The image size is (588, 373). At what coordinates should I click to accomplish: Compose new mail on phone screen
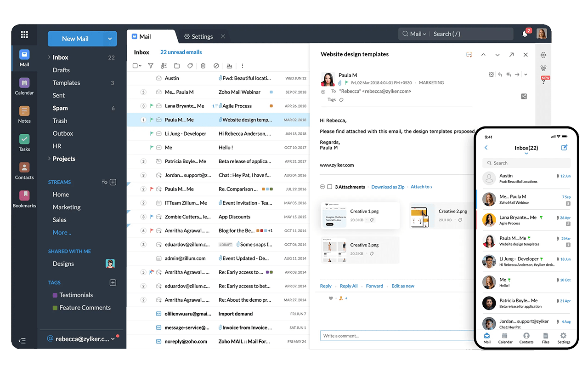click(x=564, y=148)
